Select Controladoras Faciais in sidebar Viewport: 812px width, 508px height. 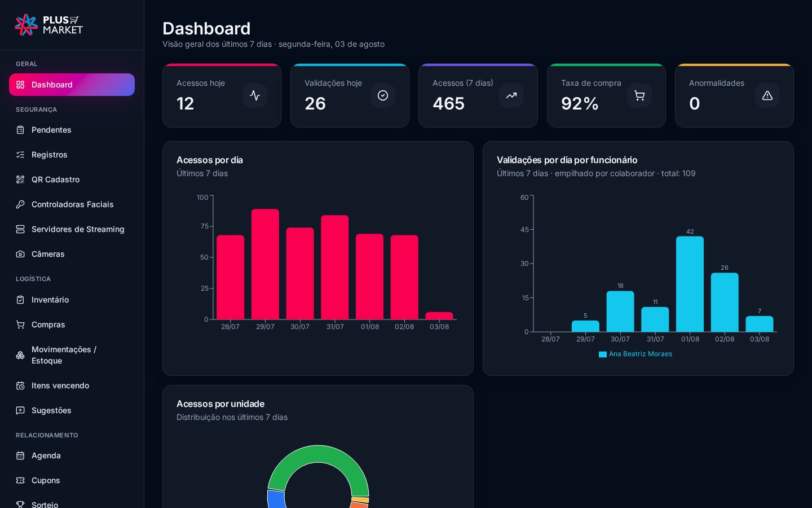(72, 204)
